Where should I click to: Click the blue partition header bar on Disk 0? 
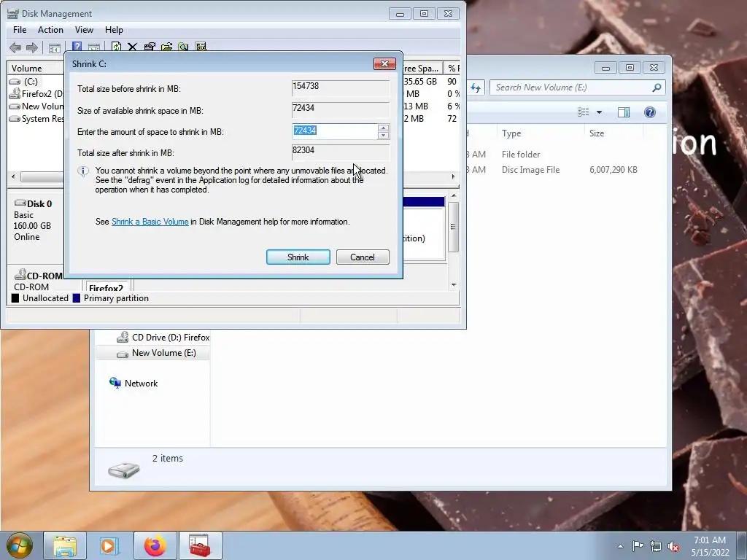pyautogui.click(x=424, y=202)
